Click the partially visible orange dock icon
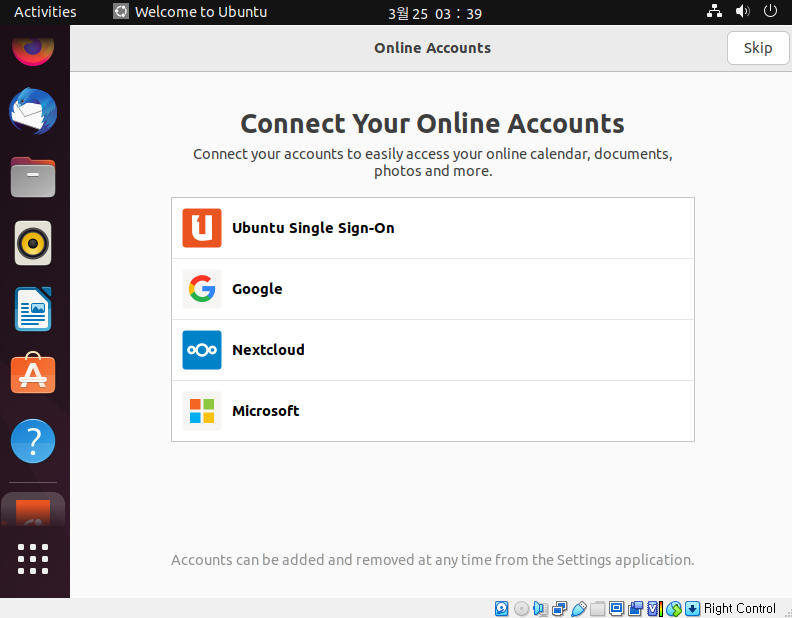 (x=33, y=511)
